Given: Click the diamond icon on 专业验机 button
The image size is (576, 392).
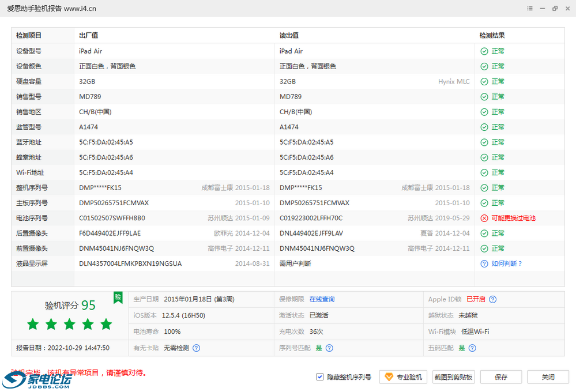Looking at the screenshot, I should 389,377.
